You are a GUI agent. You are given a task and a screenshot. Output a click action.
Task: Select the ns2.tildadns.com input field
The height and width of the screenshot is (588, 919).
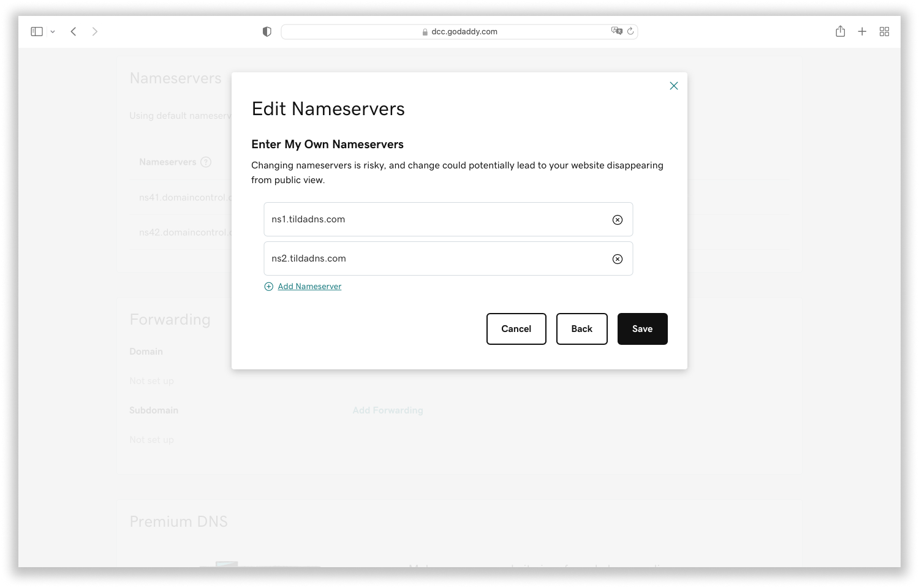click(429, 258)
